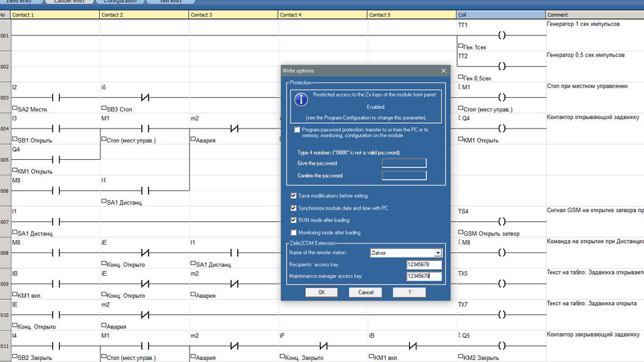Toggle RUN mode after loading checkbox
The height and width of the screenshot is (362, 644).
tap(294, 220)
